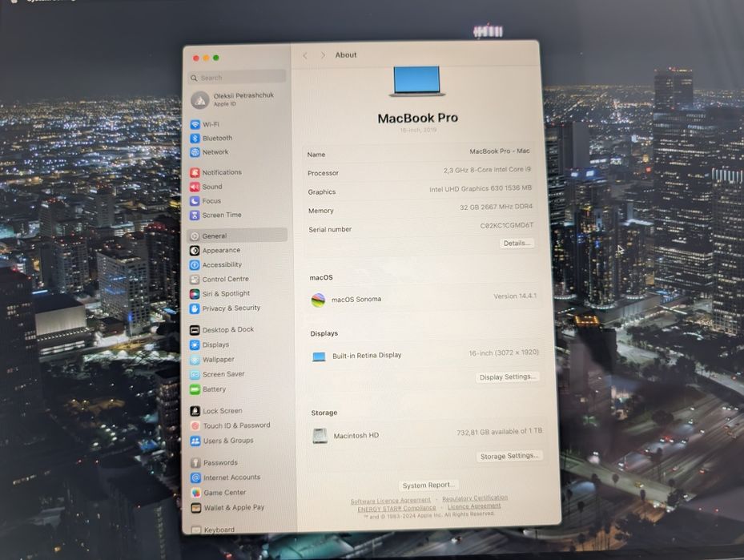Select the Passwords key icon
744x560 pixels.
click(x=195, y=463)
